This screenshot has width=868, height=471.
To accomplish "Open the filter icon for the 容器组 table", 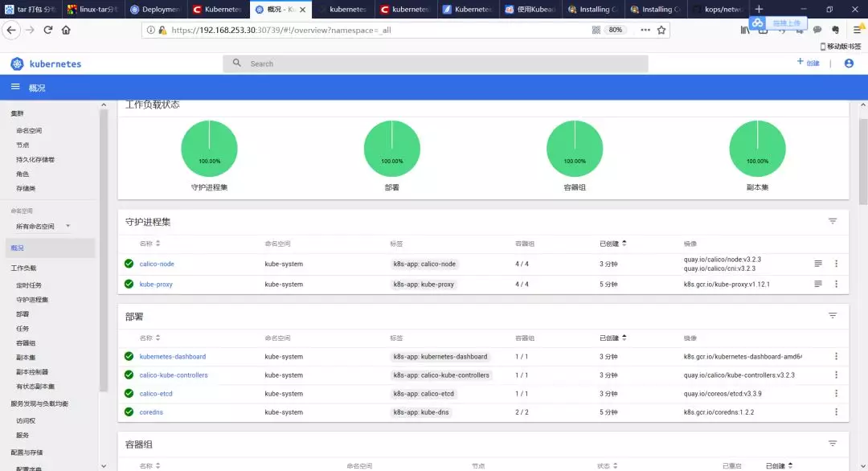I will (833, 444).
